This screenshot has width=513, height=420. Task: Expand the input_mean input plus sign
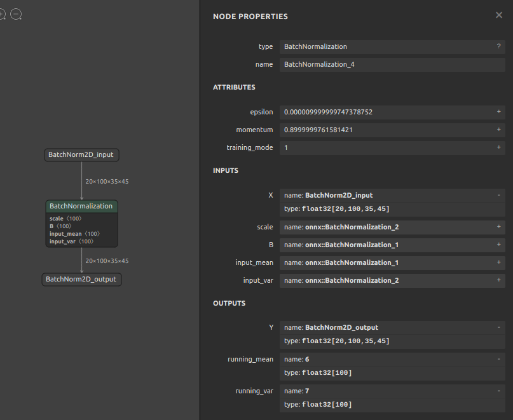click(498, 262)
